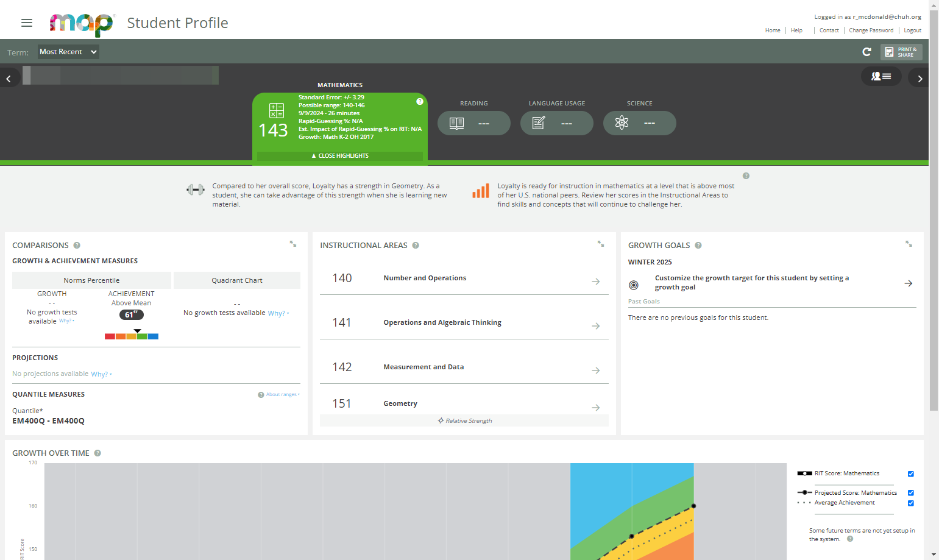939x560 pixels.
Task: Switch to Norms Percentile tab
Action: 91,280
